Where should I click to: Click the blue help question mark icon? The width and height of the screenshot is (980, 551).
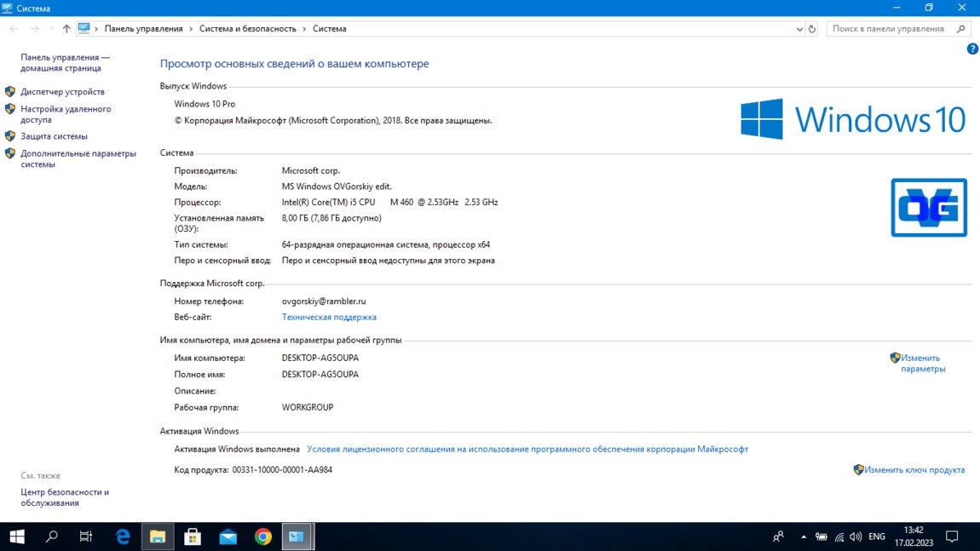pyautogui.click(x=972, y=49)
